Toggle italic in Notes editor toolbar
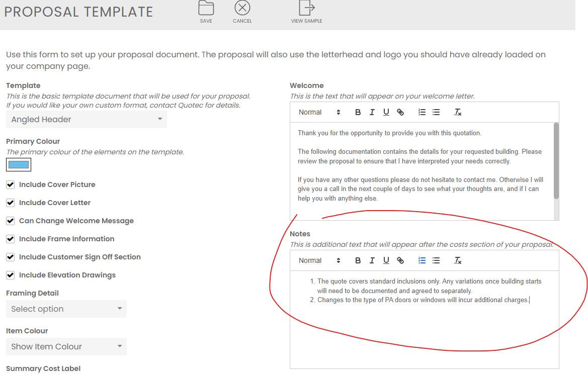 coord(372,260)
